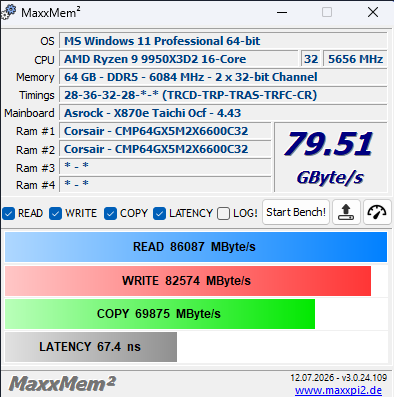394x397 pixels.
Task: Click the CPU field AMD Ryzen 9 9950X3D2
Action: click(178, 59)
